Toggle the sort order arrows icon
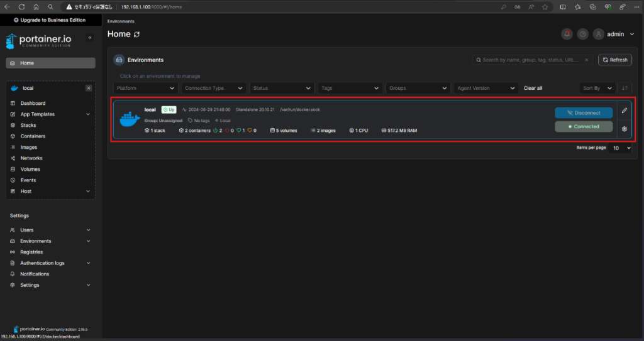Viewport: 644px width, 341px height. click(625, 88)
